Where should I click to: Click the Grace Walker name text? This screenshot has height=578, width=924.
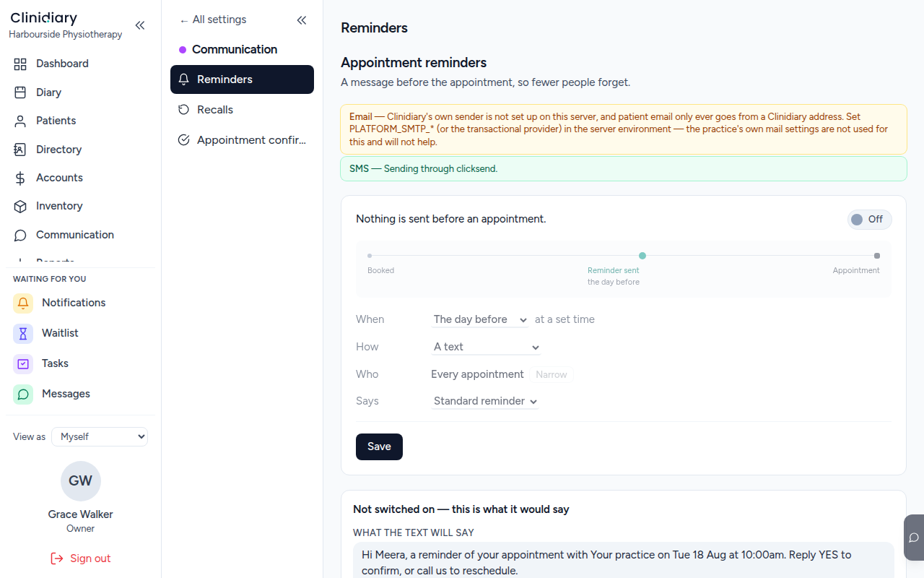[x=81, y=514]
